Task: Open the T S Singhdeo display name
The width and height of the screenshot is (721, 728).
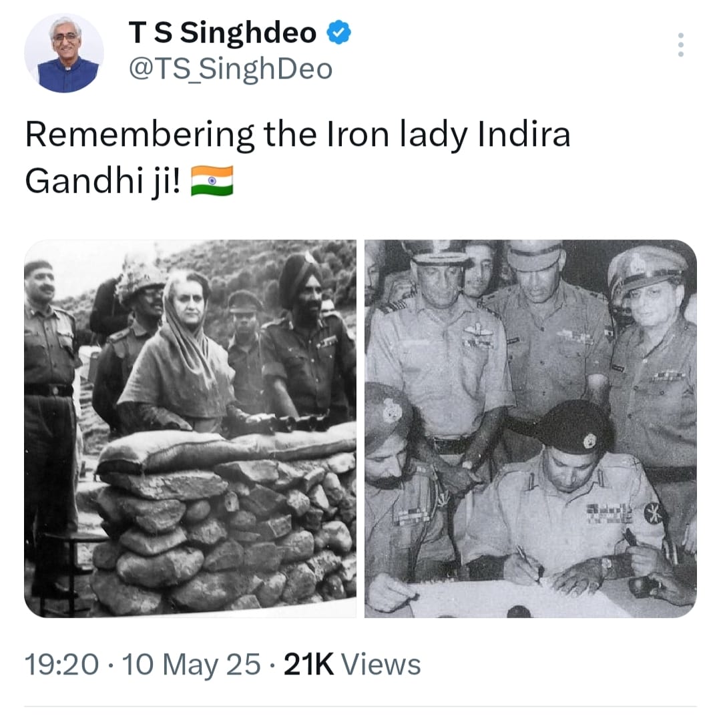Action: coord(222,33)
